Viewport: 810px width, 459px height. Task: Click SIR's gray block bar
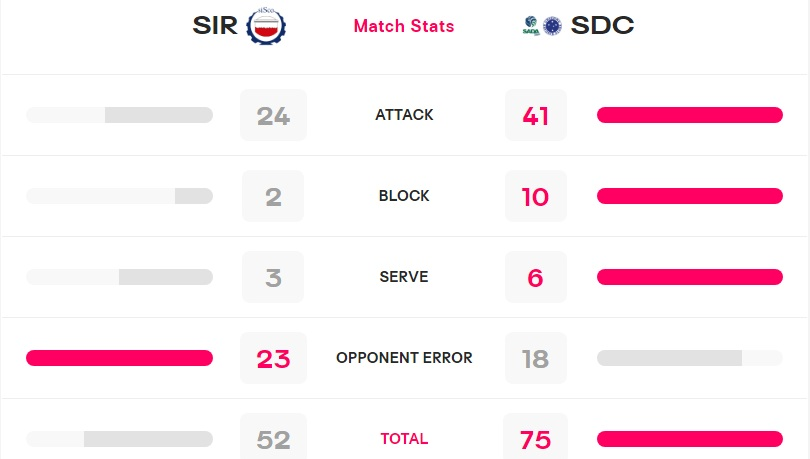(x=119, y=196)
